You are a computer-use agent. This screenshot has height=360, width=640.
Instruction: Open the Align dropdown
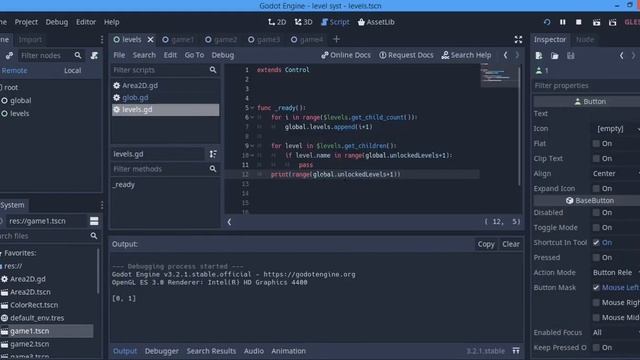[616, 173]
